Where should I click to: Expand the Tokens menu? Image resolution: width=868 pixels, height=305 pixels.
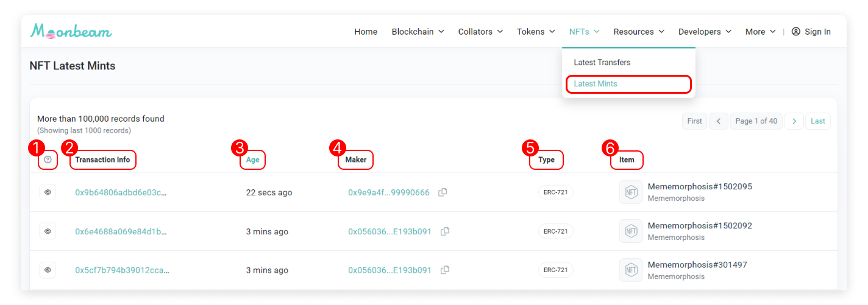[536, 32]
